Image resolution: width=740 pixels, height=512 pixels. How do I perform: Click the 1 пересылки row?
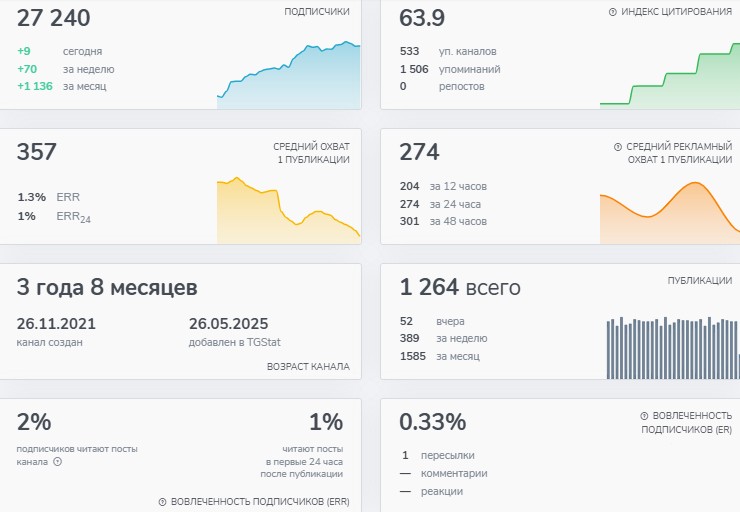pos(437,455)
